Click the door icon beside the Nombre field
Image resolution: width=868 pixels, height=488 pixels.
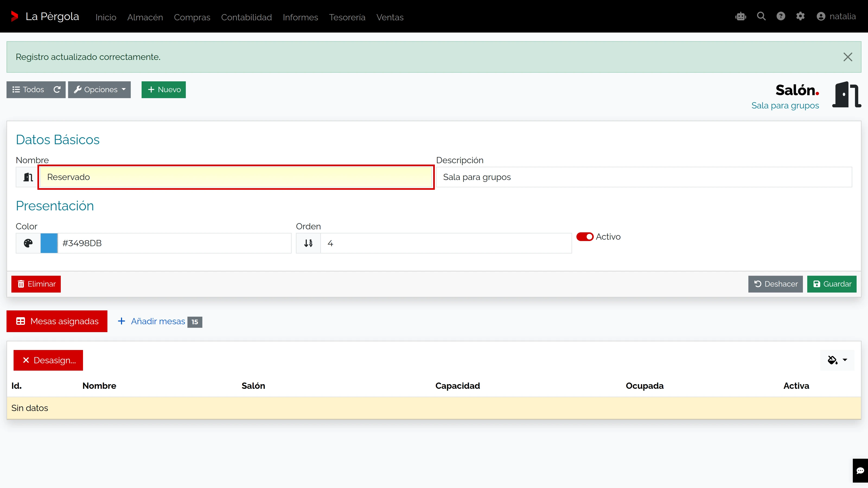tap(28, 177)
